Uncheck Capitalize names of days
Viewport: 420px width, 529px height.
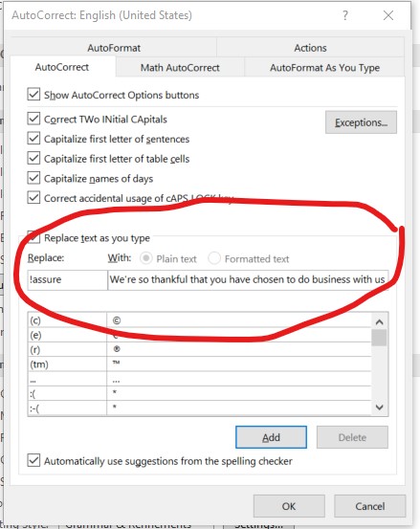(x=33, y=178)
